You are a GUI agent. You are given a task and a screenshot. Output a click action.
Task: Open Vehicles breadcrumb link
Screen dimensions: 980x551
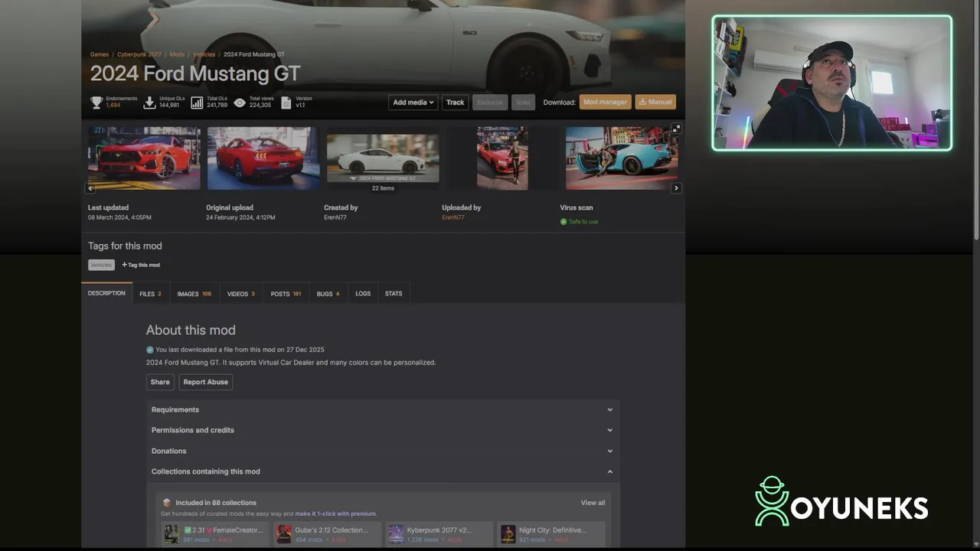click(x=204, y=54)
